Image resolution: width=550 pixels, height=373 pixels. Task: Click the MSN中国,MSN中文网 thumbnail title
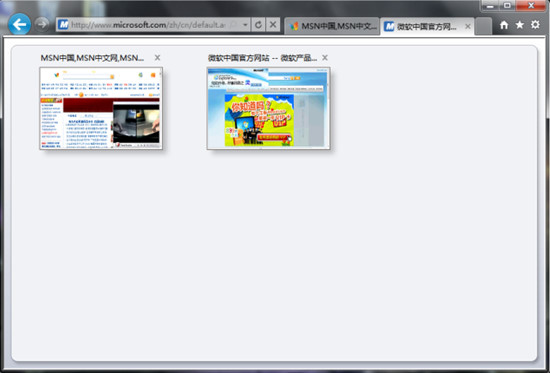click(92, 58)
